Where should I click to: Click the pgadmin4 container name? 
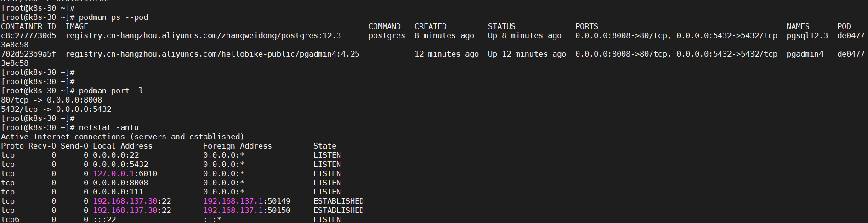click(805, 54)
